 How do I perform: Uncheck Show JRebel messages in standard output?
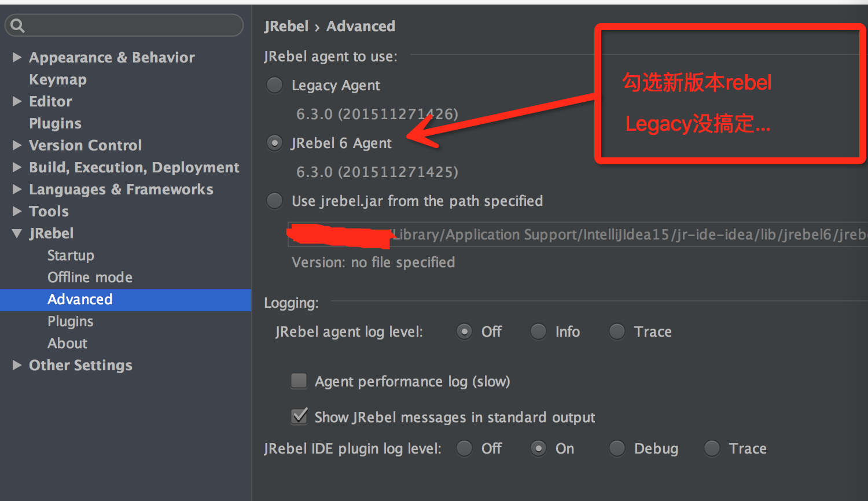click(299, 416)
